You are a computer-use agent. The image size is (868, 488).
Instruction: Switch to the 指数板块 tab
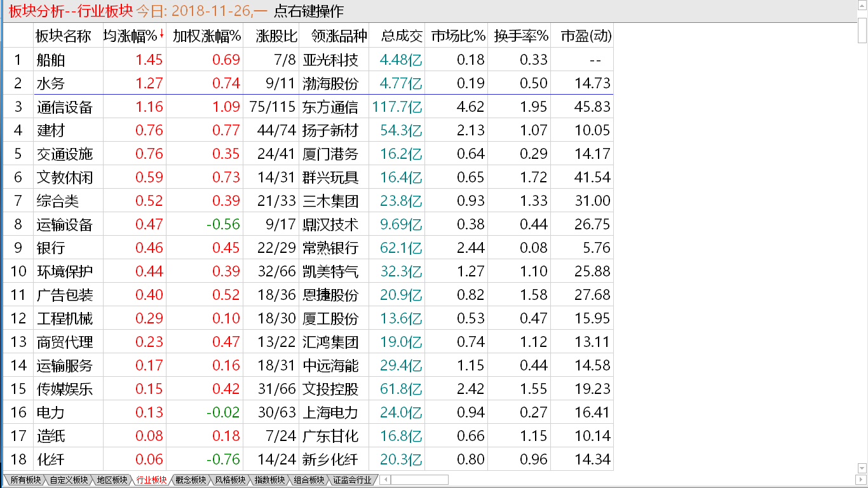point(269,480)
